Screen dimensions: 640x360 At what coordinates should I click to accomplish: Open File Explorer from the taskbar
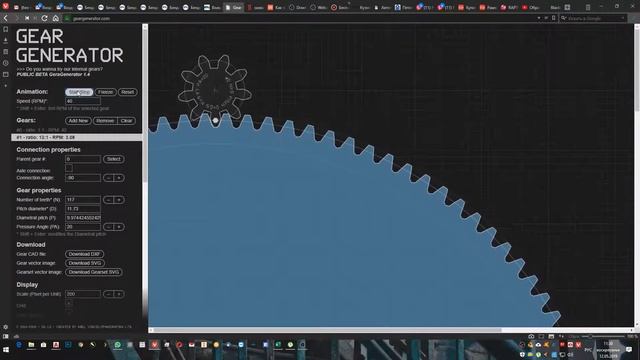[31, 345]
